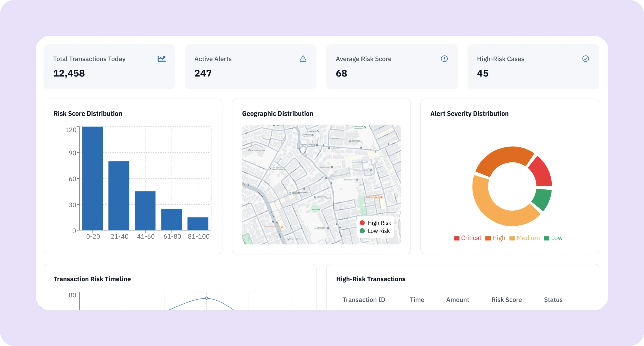Click the exclamation circle icon by Average Risk Score
This screenshot has height=346, width=644.
444,59
